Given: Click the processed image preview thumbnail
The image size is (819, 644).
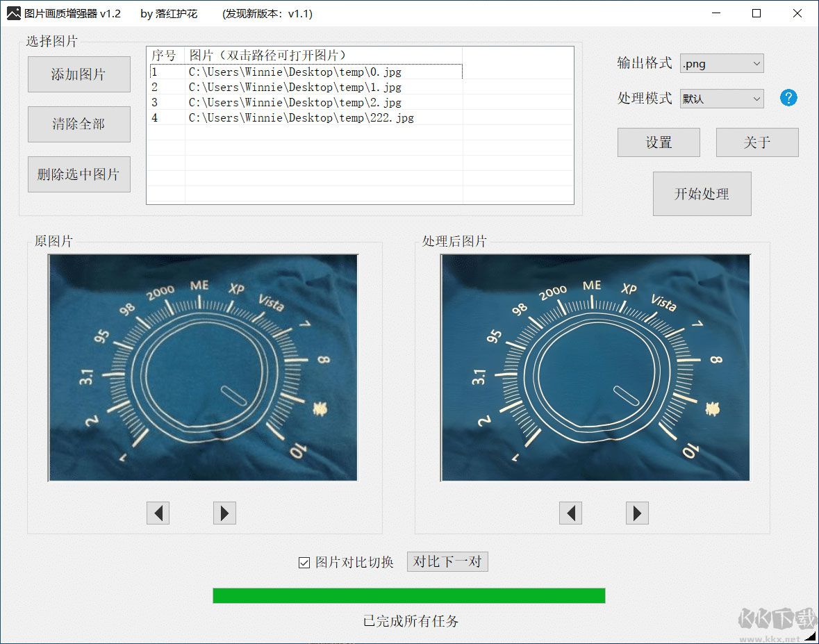Looking at the screenshot, I should click(595, 368).
